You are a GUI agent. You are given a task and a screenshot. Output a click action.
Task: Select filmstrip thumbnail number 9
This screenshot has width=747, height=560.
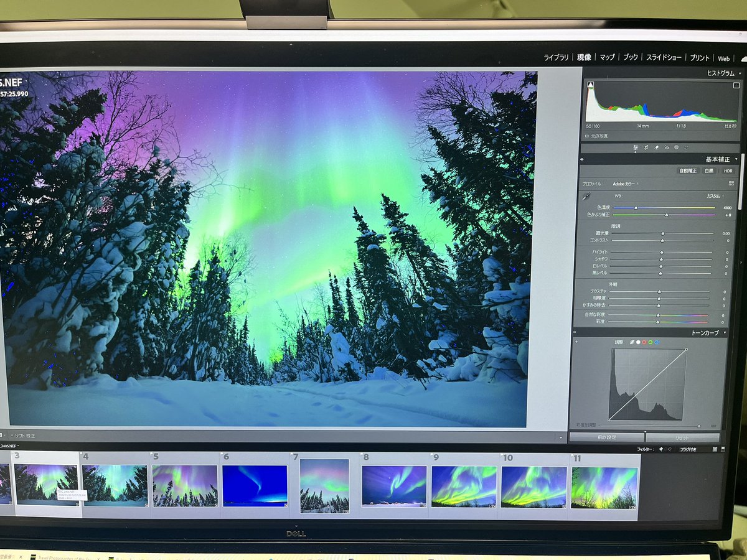coord(464,487)
